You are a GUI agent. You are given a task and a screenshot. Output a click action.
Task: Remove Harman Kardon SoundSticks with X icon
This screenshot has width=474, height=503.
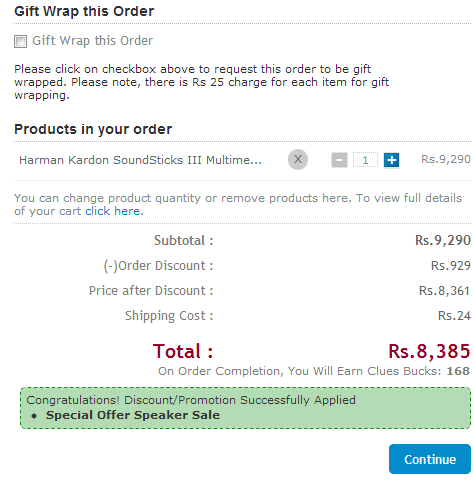[298, 159]
